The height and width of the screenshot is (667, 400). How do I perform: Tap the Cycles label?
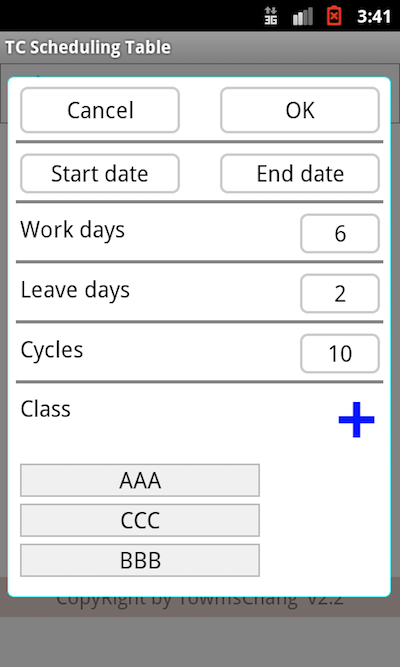(x=51, y=351)
